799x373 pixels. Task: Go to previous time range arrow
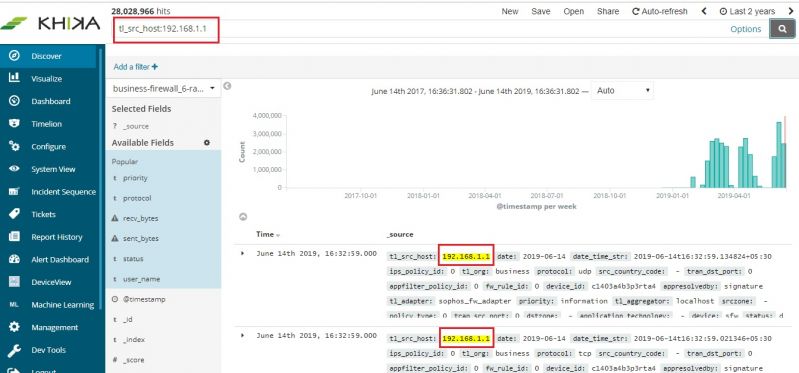(x=704, y=11)
